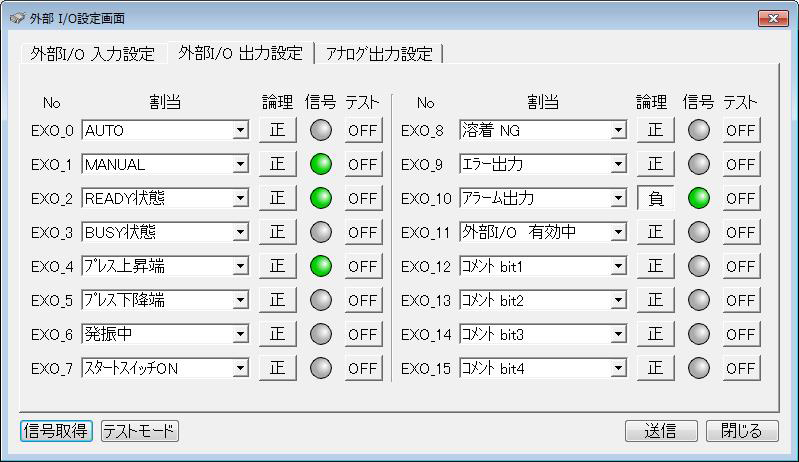Open the AUTO assignment dropdown for EXO_0
799x462 pixels.
pyautogui.click(x=241, y=130)
